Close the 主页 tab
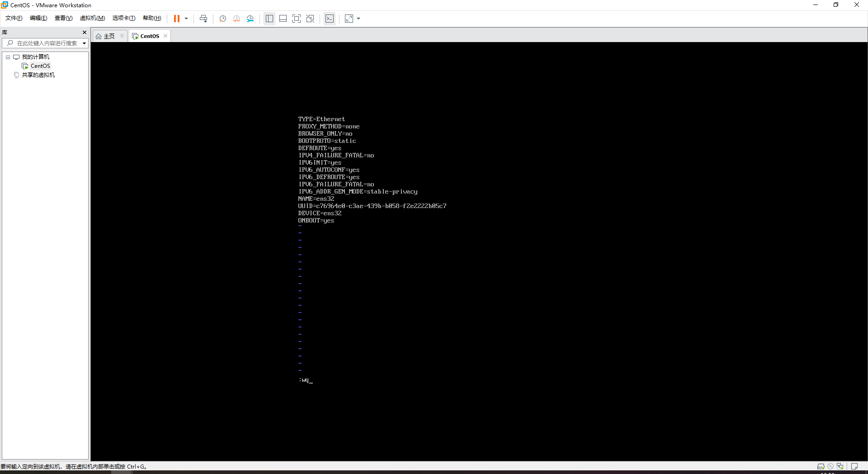This screenshot has height=474, width=868. coord(122,36)
